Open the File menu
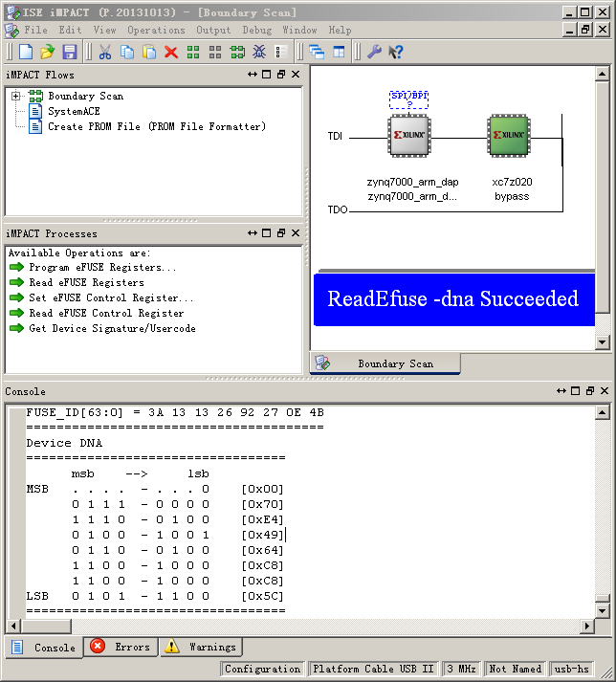This screenshot has height=682, width=616. coord(35,30)
